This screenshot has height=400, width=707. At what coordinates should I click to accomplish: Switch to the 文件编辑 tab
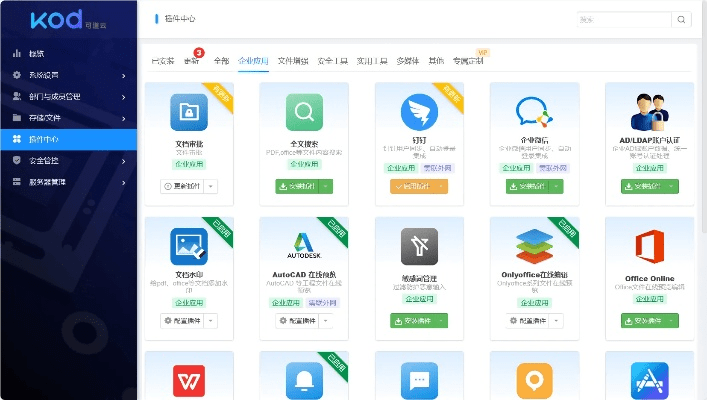(x=293, y=60)
